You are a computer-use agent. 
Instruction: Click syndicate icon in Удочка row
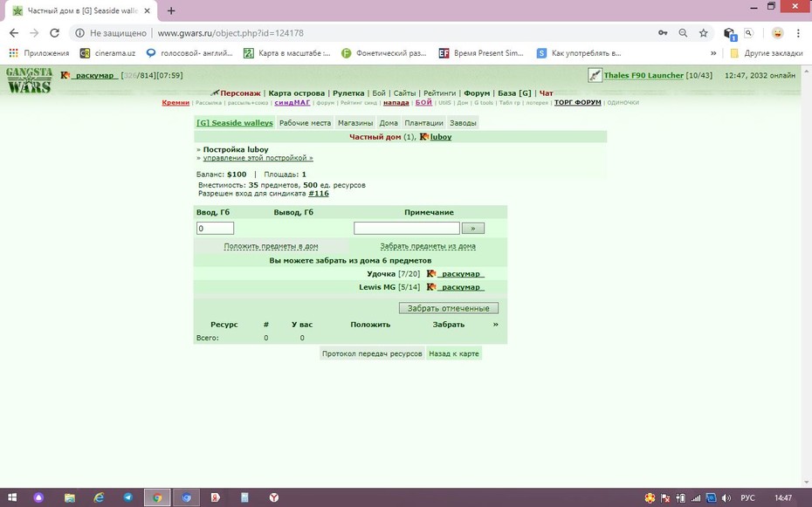point(430,274)
